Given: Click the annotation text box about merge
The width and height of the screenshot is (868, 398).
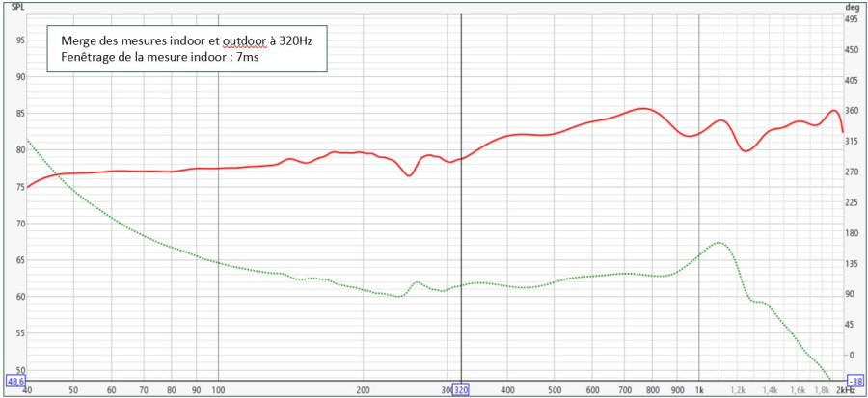Looking at the screenshot, I should tap(187, 49).
